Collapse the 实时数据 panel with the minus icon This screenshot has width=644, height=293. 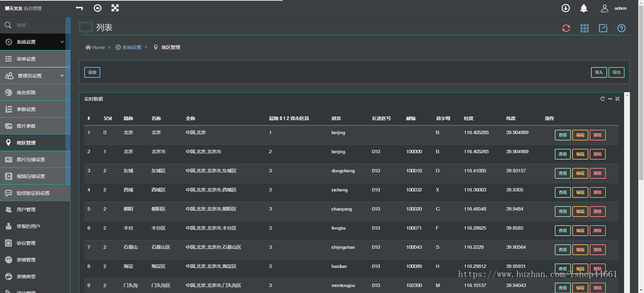(610, 99)
